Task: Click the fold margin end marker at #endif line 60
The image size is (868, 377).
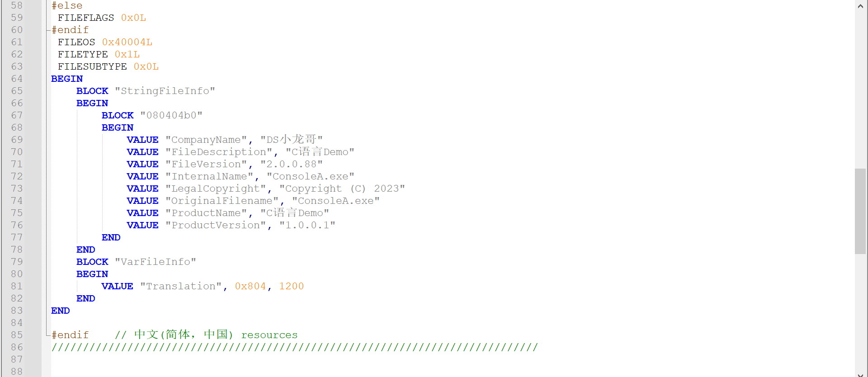Action: click(47, 30)
